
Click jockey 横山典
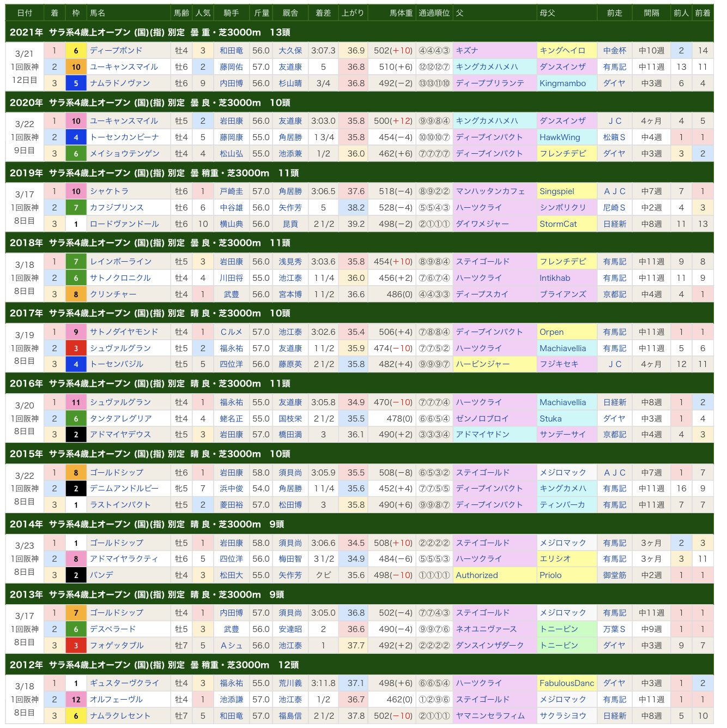click(x=232, y=224)
